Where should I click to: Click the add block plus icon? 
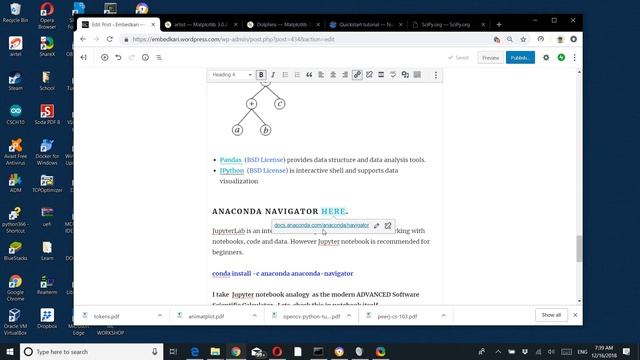(x=104, y=58)
